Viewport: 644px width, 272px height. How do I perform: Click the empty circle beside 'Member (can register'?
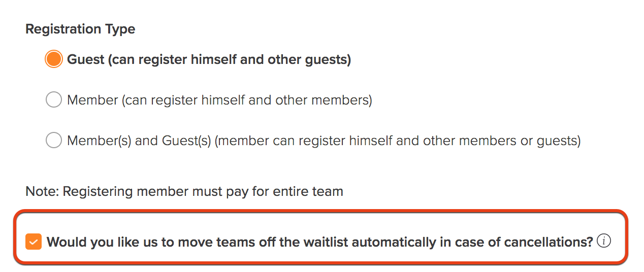tap(53, 100)
